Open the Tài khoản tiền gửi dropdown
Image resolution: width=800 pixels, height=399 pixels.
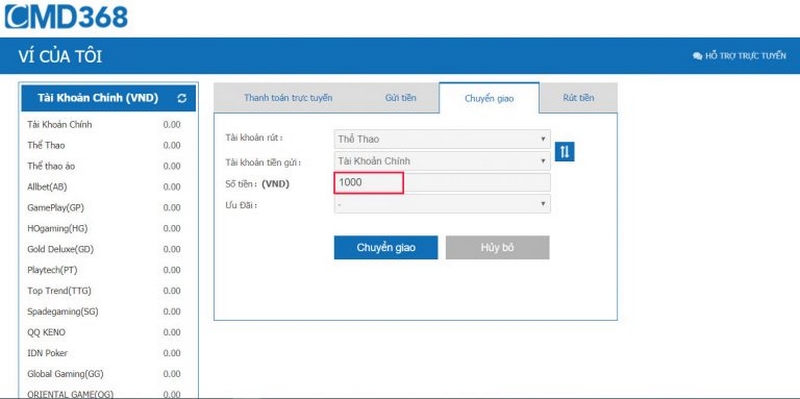coord(442,161)
